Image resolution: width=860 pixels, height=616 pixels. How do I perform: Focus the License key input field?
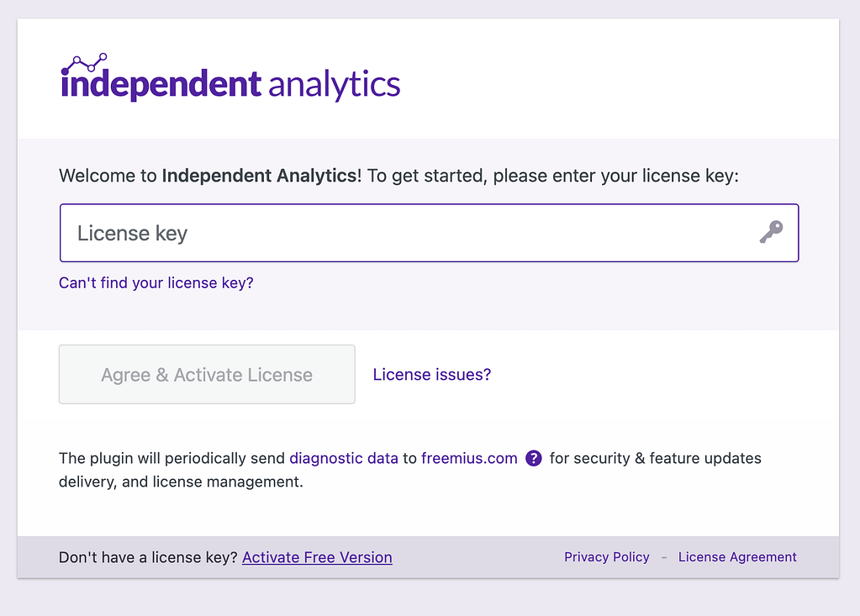[404, 233]
